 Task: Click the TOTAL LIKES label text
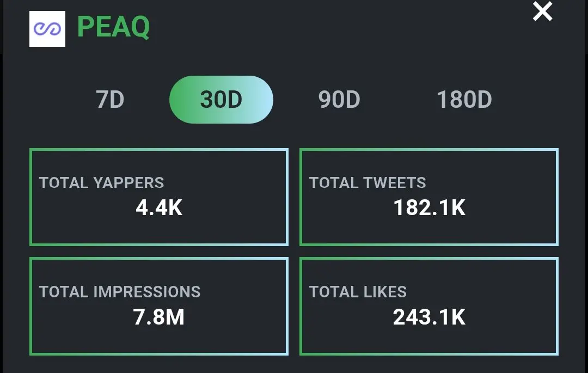358,292
